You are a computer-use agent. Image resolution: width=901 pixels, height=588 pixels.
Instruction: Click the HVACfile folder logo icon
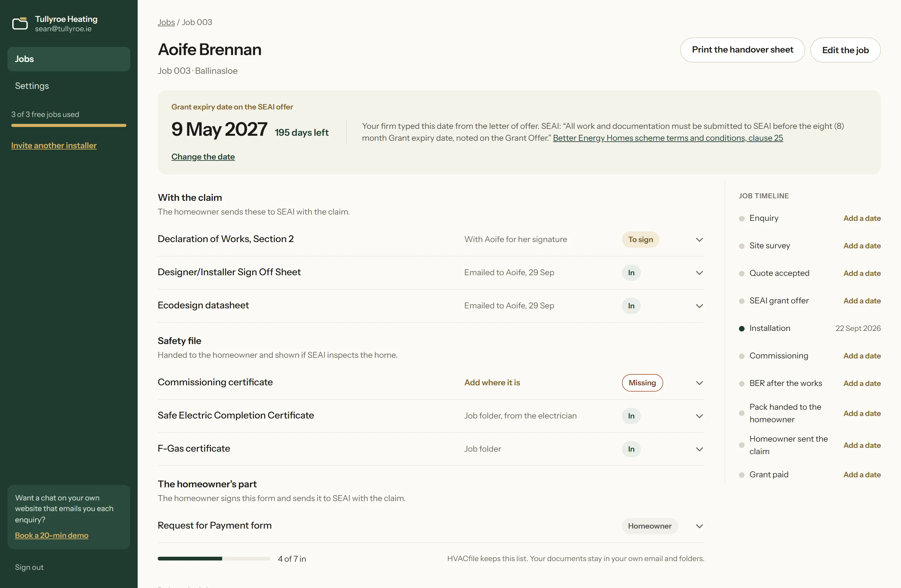tap(20, 23)
